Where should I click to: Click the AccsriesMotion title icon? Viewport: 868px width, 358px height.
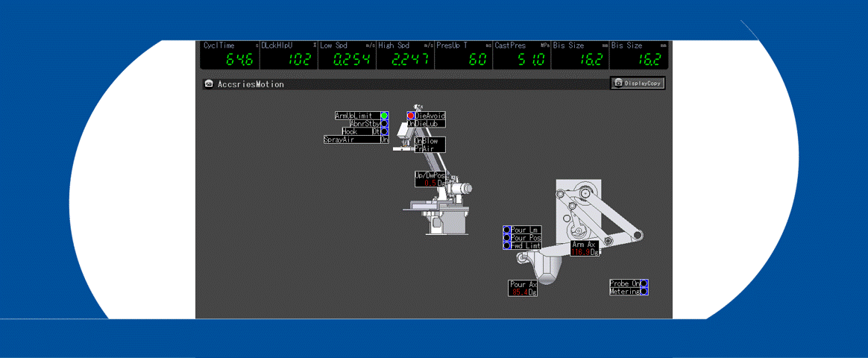point(208,84)
